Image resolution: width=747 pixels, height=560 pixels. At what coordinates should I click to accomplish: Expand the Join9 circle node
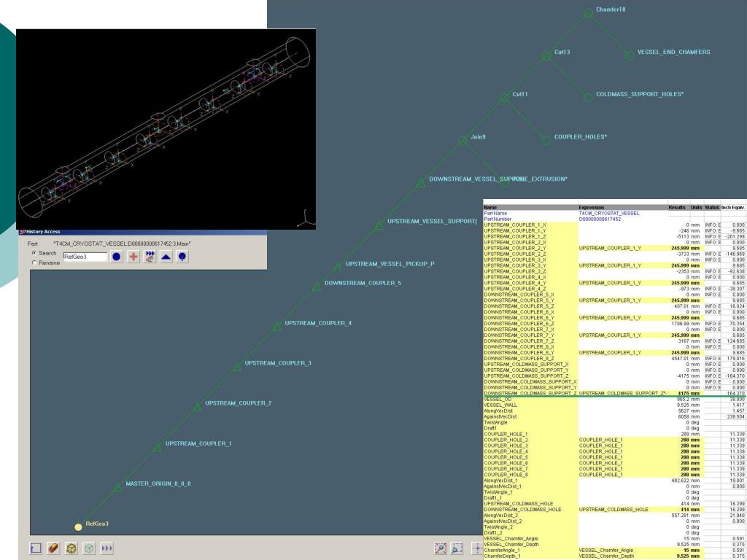tap(462, 140)
